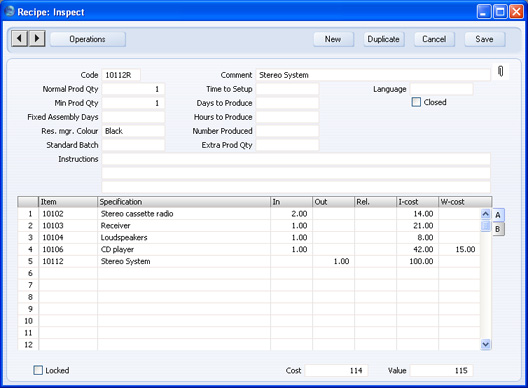This screenshot has height=388, width=528.
Task: Click the New button
Action: (333, 39)
